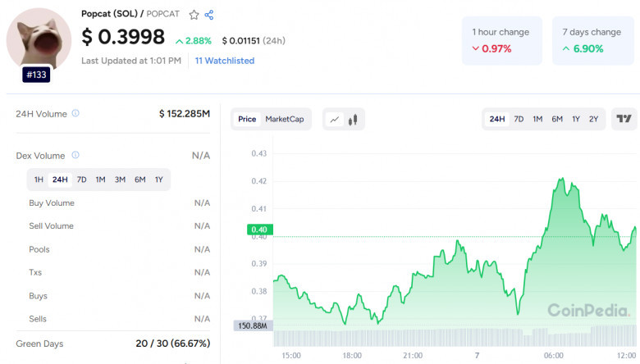
Task: Switch to candlestick chart icon
Action: pyautogui.click(x=353, y=120)
